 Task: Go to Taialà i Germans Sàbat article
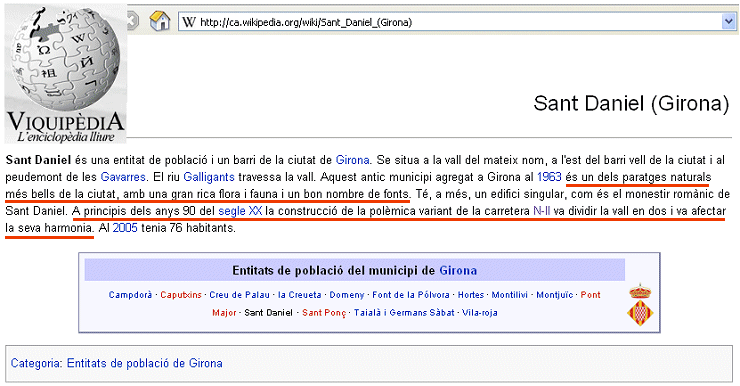[x=404, y=313]
